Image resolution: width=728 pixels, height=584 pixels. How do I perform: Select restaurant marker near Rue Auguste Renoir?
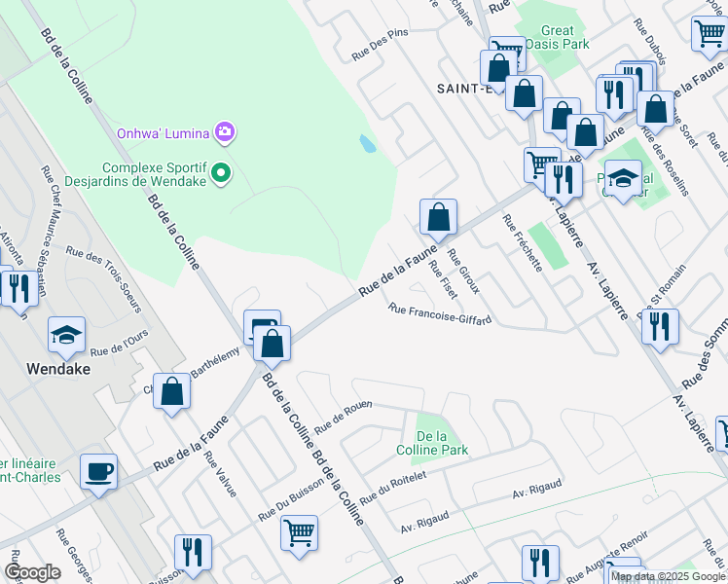(x=540, y=562)
